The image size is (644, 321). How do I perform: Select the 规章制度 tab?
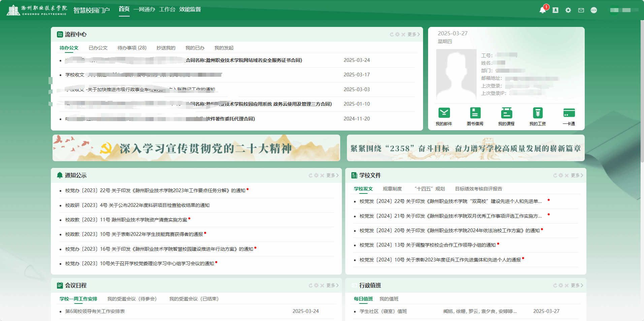point(392,189)
